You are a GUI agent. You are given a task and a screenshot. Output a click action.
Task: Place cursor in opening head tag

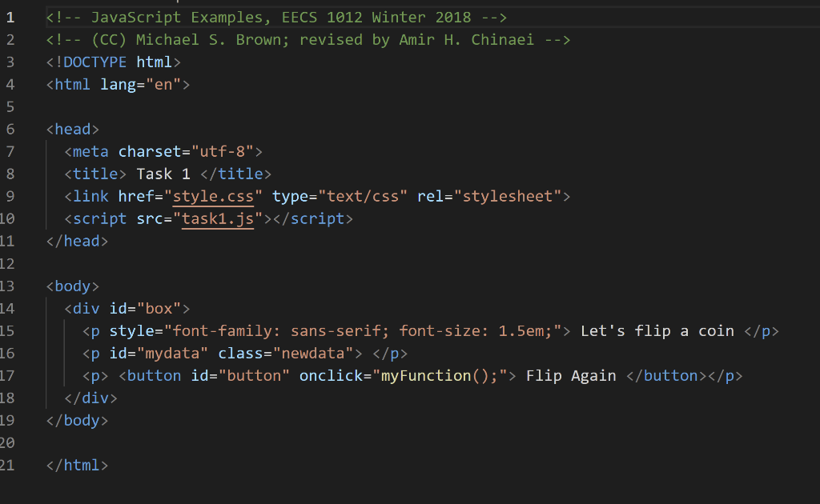73,129
